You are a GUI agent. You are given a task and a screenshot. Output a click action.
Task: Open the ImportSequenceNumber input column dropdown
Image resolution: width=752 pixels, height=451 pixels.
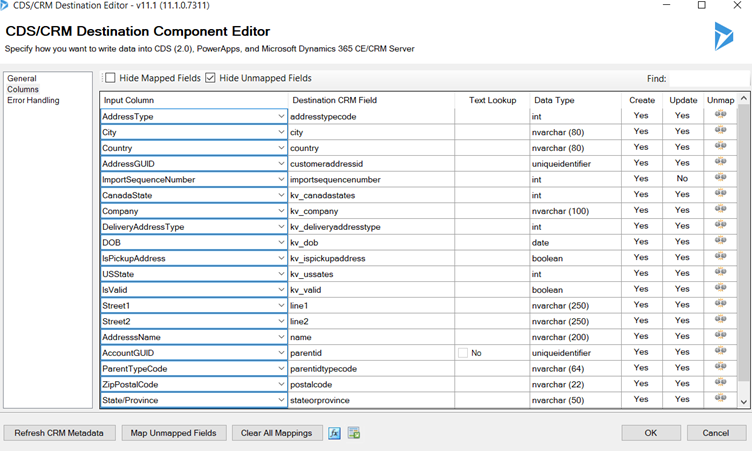[281, 179]
